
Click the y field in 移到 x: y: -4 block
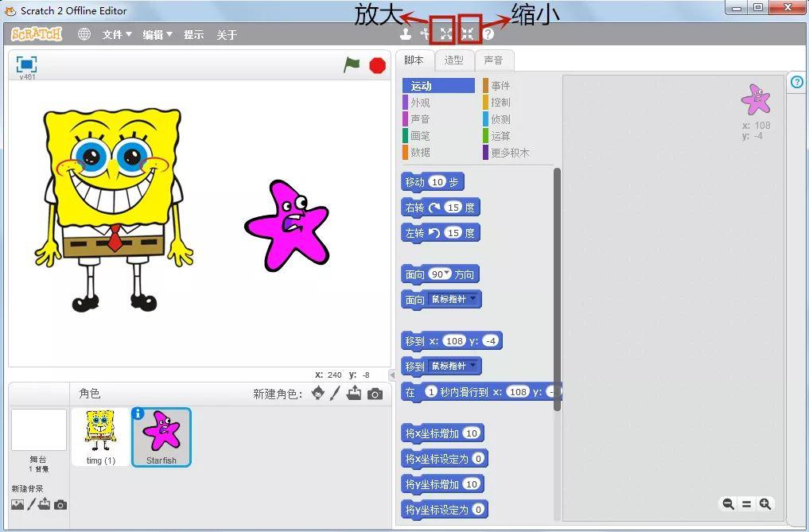click(491, 341)
